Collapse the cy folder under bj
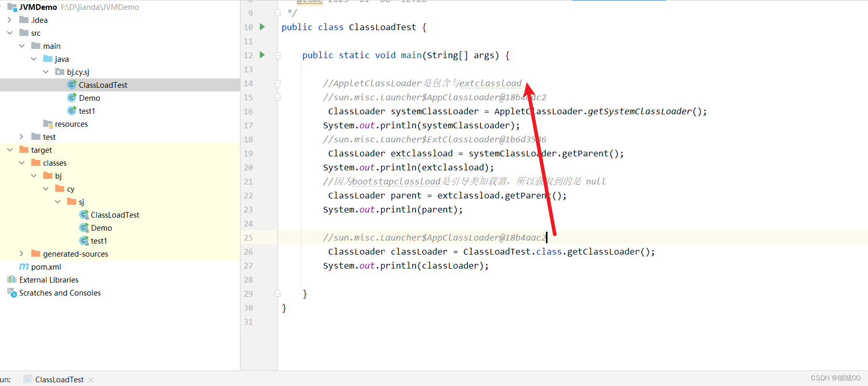Viewport: 868px width, 386px height. [45, 189]
